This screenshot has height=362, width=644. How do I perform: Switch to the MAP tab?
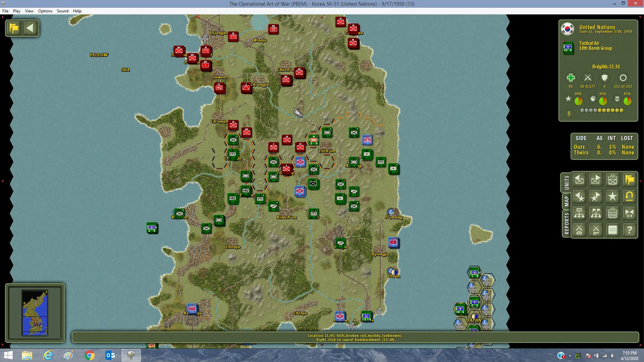[567, 201]
